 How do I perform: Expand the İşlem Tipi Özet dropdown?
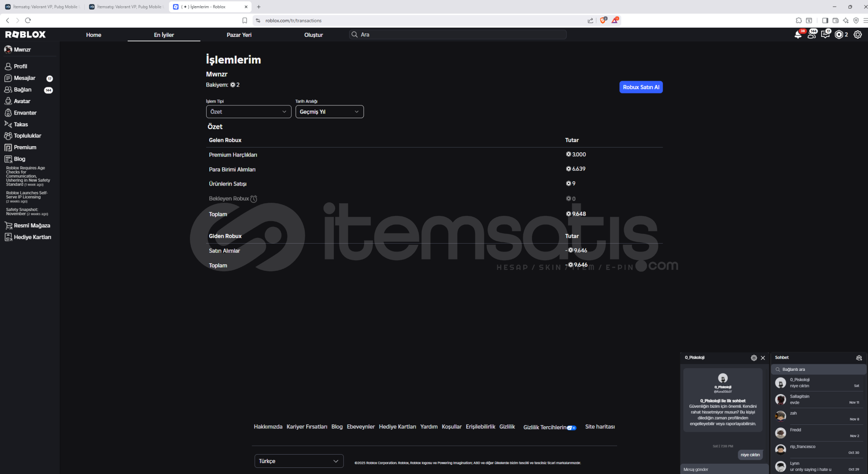pyautogui.click(x=248, y=112)
